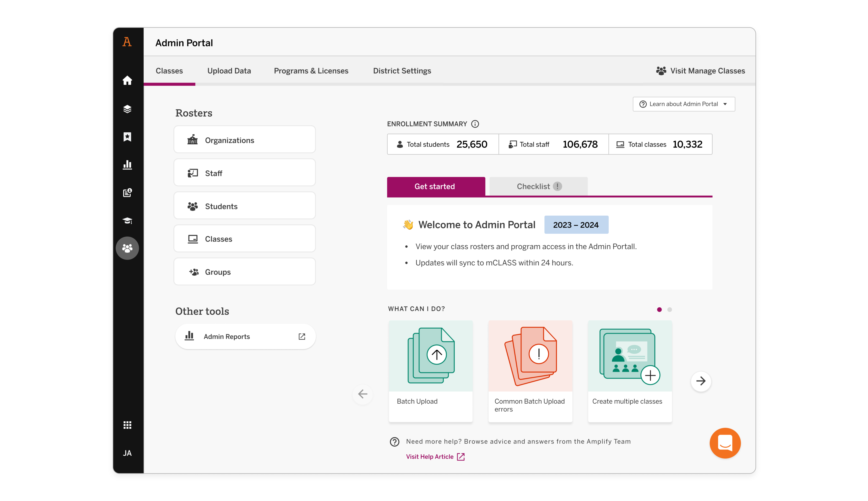Click the graduation cap sidebar icon
Image resolution: width=868 pixels, height=501 pixels.
[x=127, y=221]
